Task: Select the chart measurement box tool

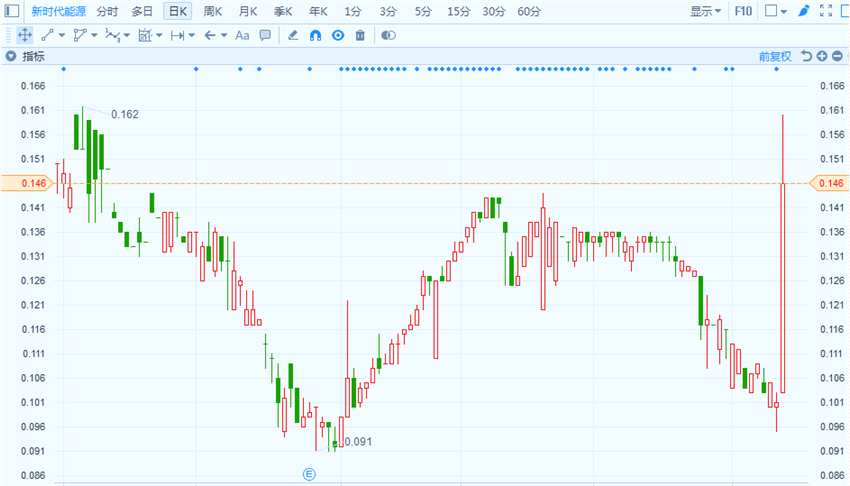Action: [145, 36]
